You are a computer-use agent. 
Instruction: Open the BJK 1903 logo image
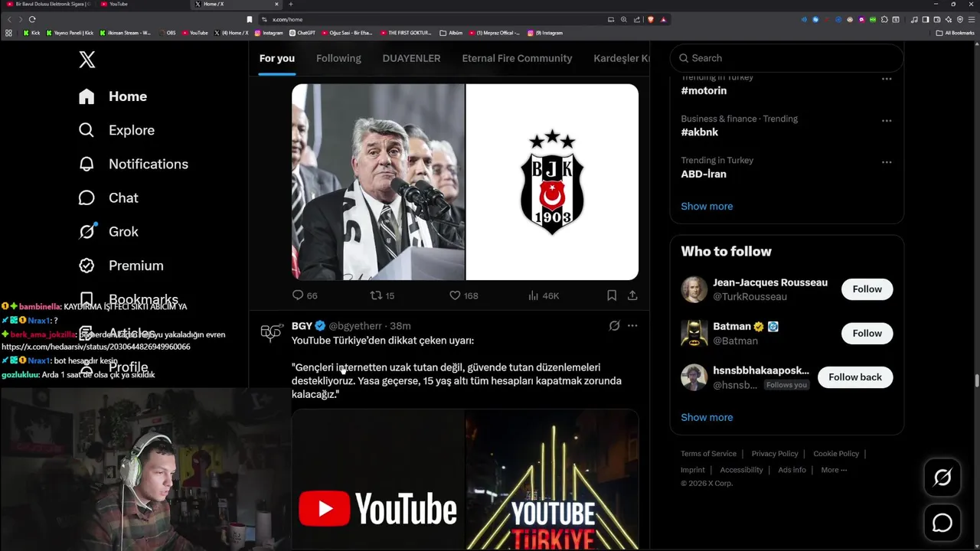(x=552, y=182)
